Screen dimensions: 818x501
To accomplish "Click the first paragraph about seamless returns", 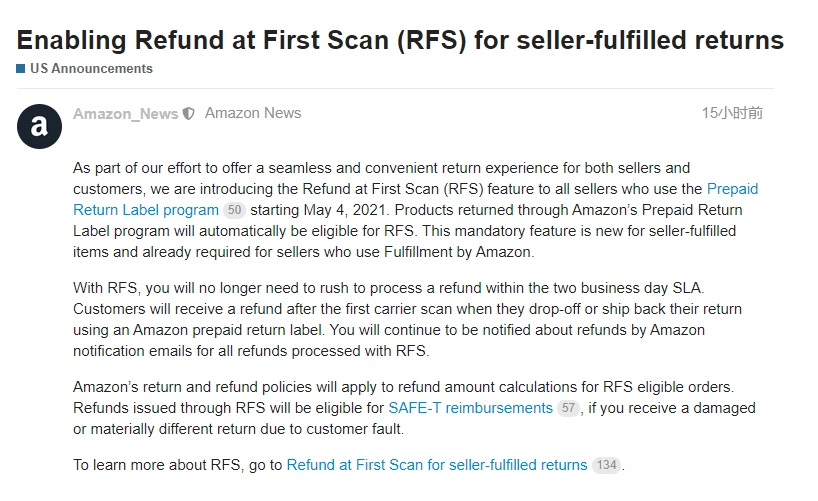I will tap(415, 210).
